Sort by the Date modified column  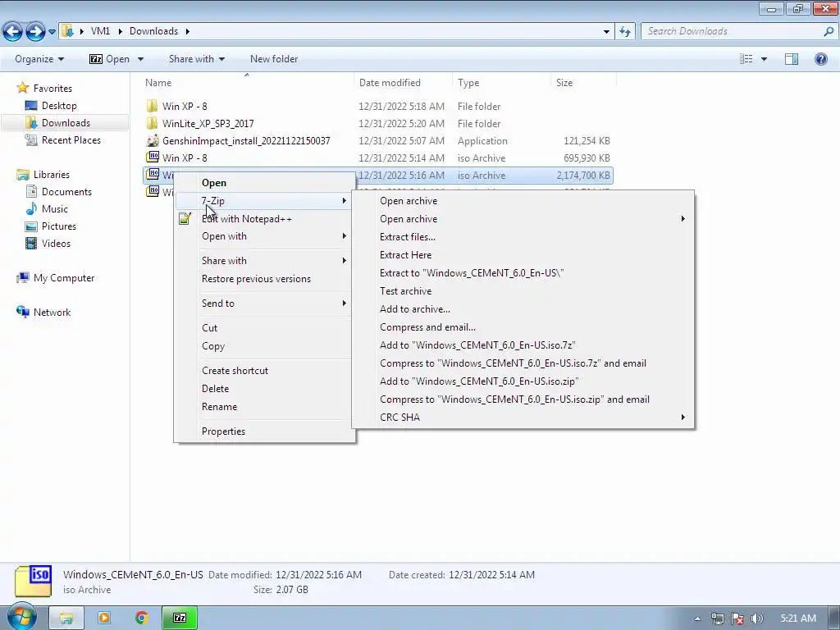(x=403, y=83)
